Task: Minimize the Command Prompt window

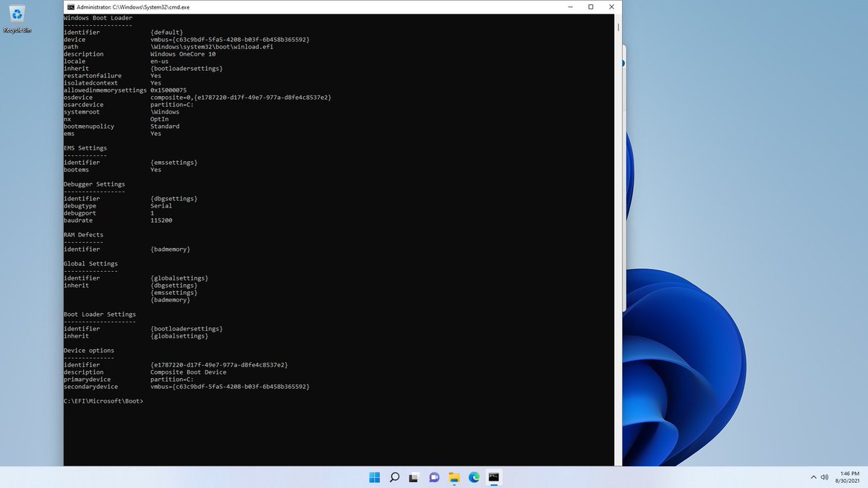Action: coord(571,7)
